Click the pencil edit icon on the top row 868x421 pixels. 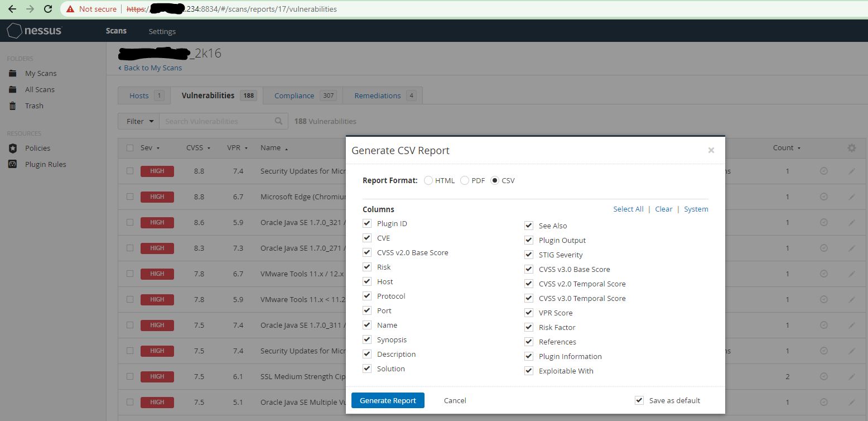tap(851, 171)
